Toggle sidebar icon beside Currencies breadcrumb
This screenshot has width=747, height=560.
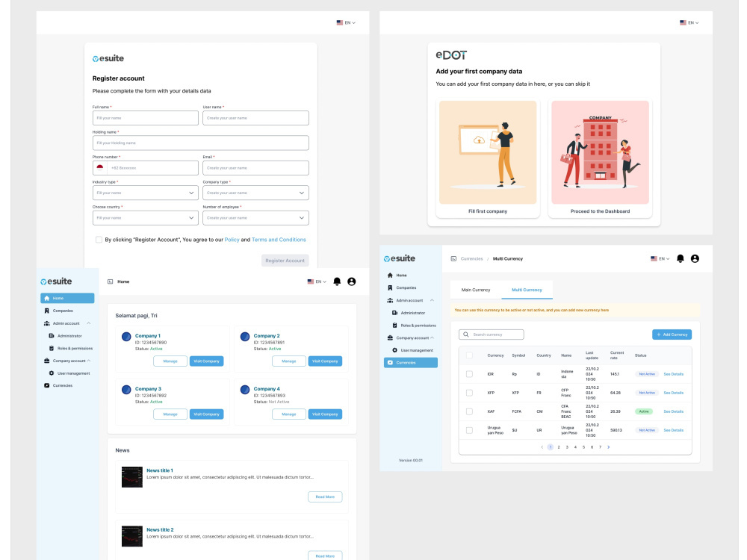click(453, 258)
